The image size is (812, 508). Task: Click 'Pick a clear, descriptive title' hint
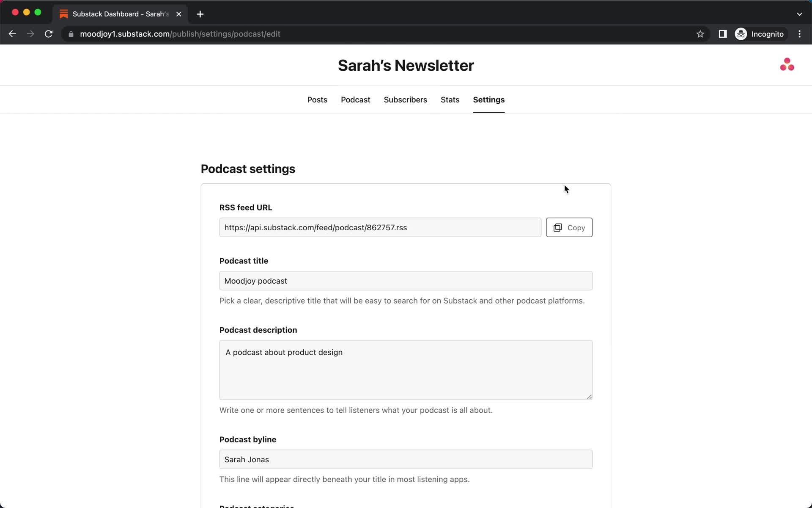pos(402,301)
